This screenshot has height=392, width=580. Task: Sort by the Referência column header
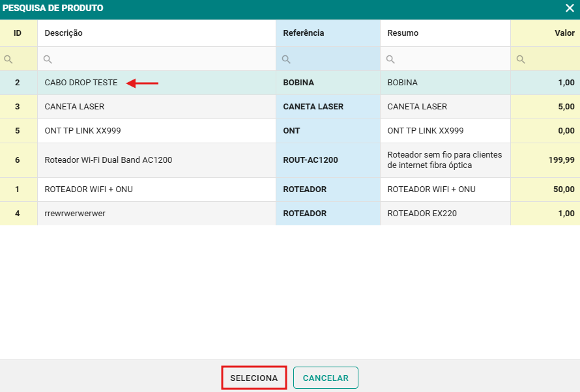pos(303,33)
